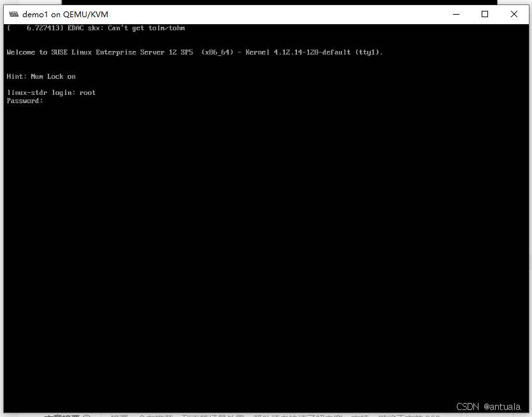This screenshot has width=532, height=417.
Task: Minimize the demo1 on QEMU/KVM window
Action: (456, 14)
